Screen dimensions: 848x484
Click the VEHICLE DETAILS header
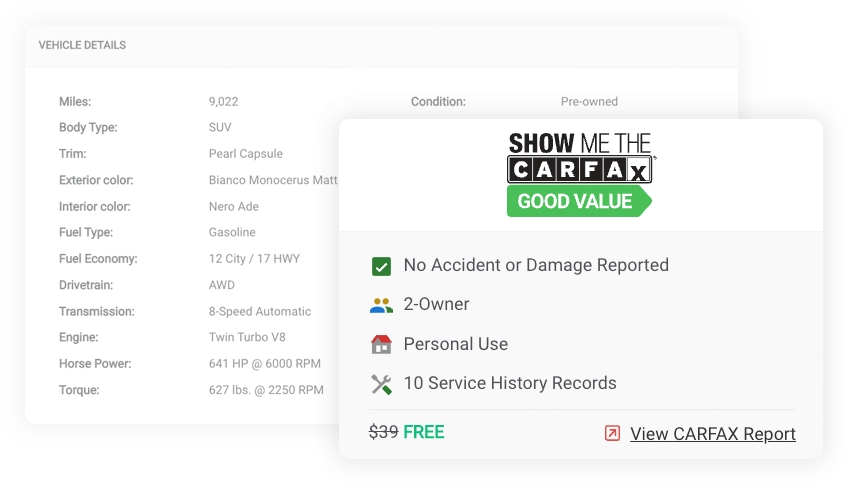[82, 45]
